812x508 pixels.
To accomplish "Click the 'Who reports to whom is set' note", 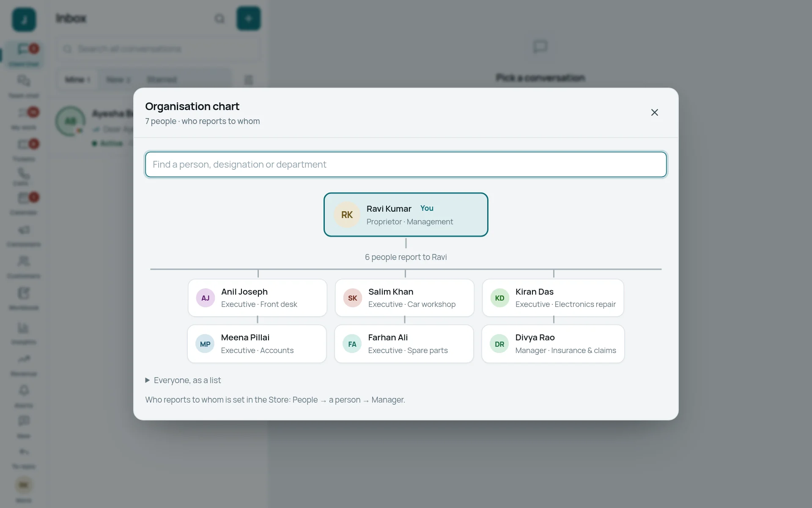I will click(275, 400).
